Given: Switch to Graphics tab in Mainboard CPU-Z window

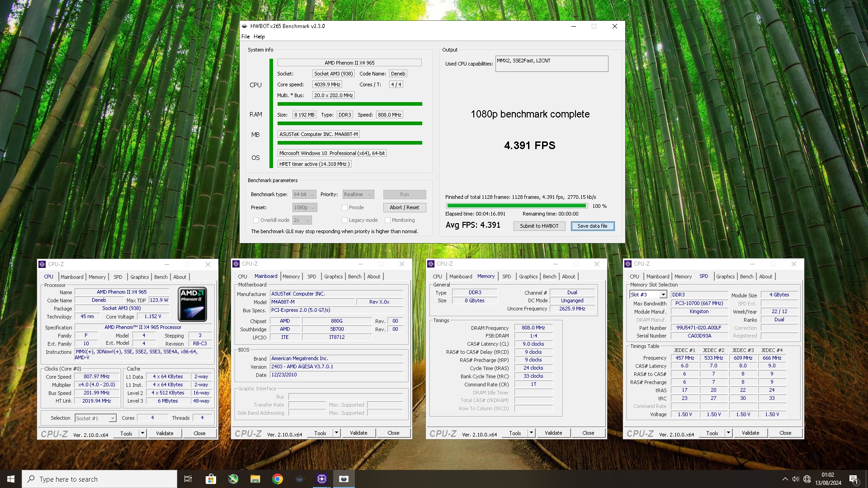Looking at the screenshot, I should [334, 277].
